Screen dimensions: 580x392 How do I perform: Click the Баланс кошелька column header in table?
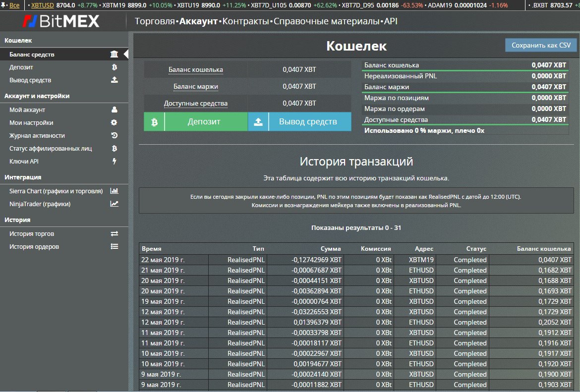coord(544,248)
